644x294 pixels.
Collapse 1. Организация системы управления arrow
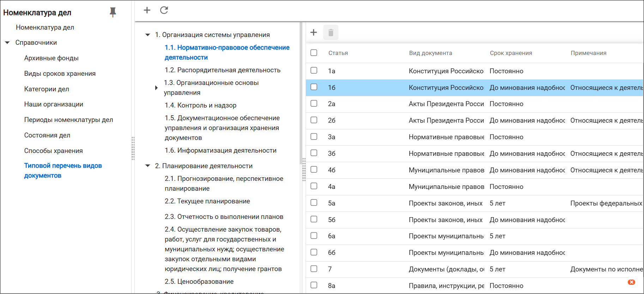(x=148, y=35)
